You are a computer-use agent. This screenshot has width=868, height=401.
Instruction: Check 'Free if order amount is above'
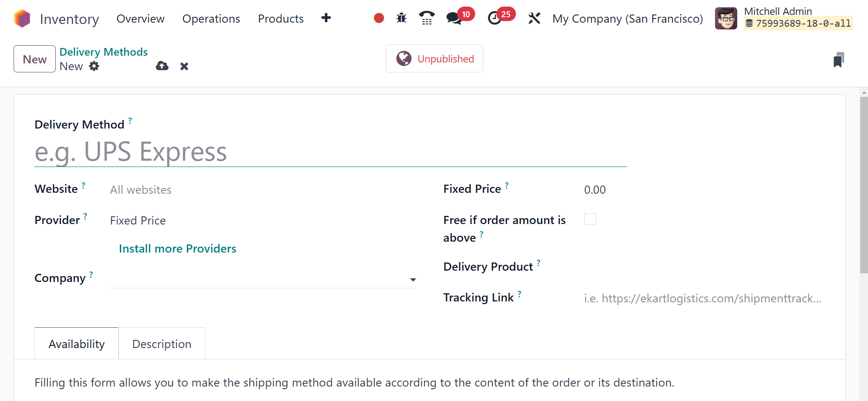click(x=590, y=219)
